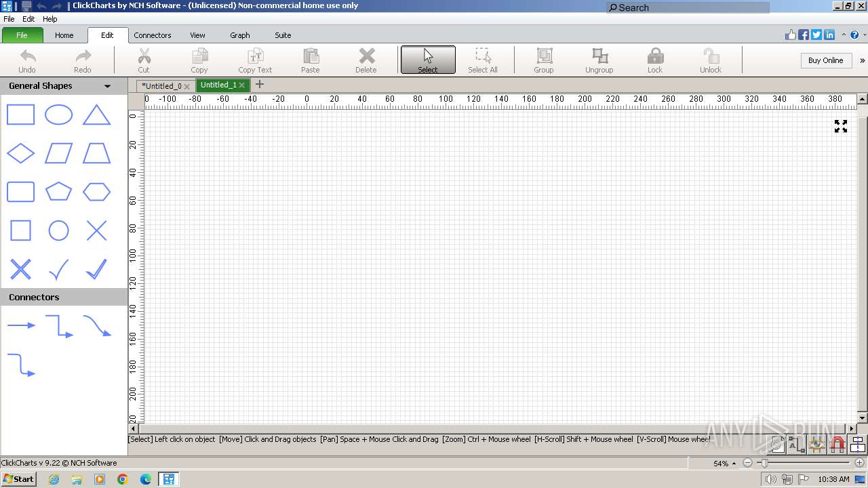Switch to the Home tab

(x=64, y=35)
